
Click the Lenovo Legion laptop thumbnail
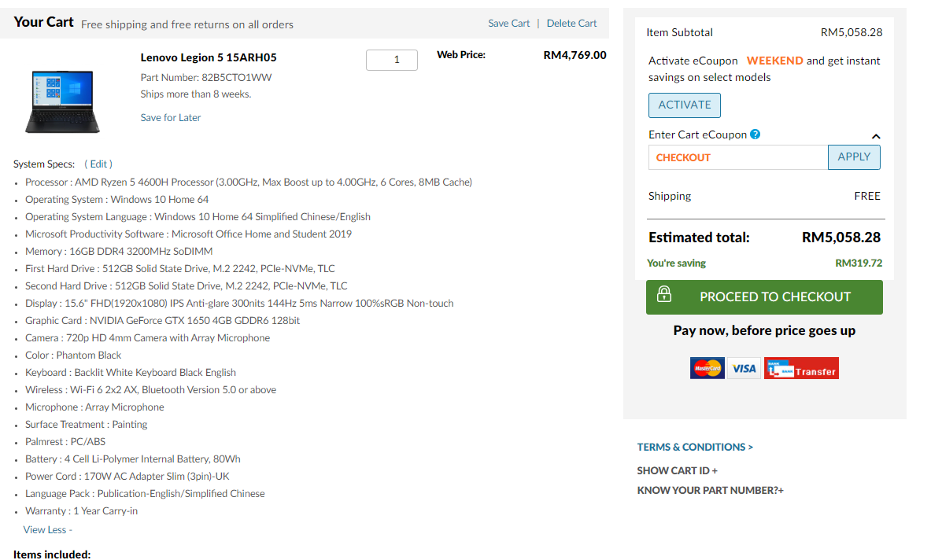62,101
